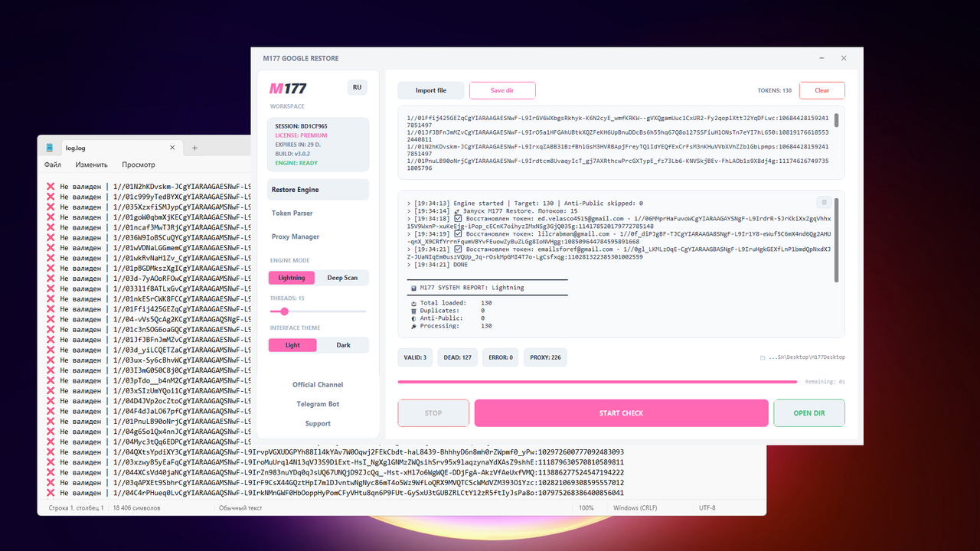
Task: Click the VALID: 3 counter
Action: click(414, 357)
